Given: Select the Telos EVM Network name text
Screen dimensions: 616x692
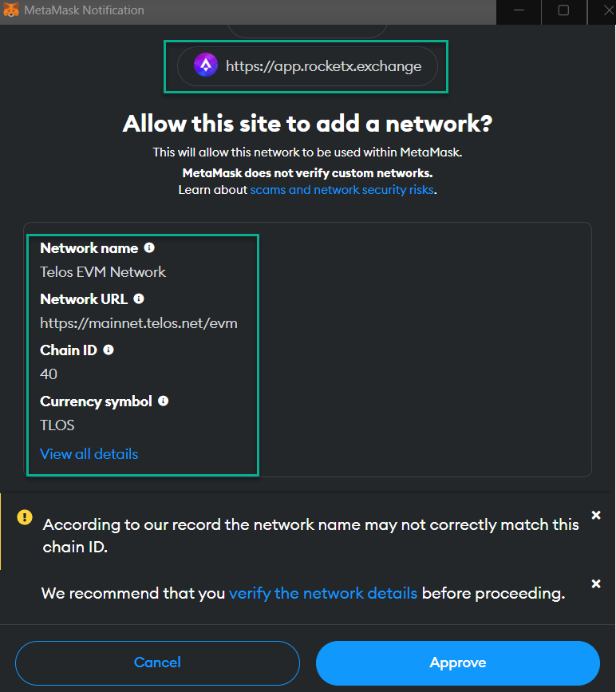Looking at the screenshot, I should point(103,272).
